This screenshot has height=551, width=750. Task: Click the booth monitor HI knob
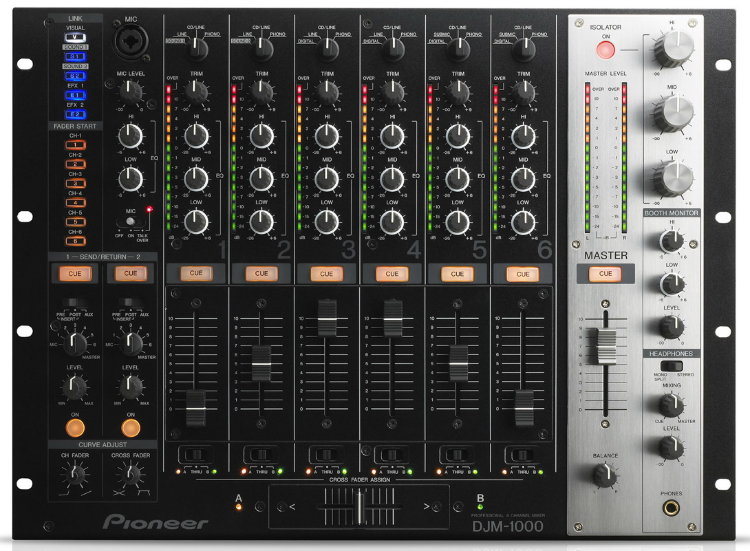672,242
